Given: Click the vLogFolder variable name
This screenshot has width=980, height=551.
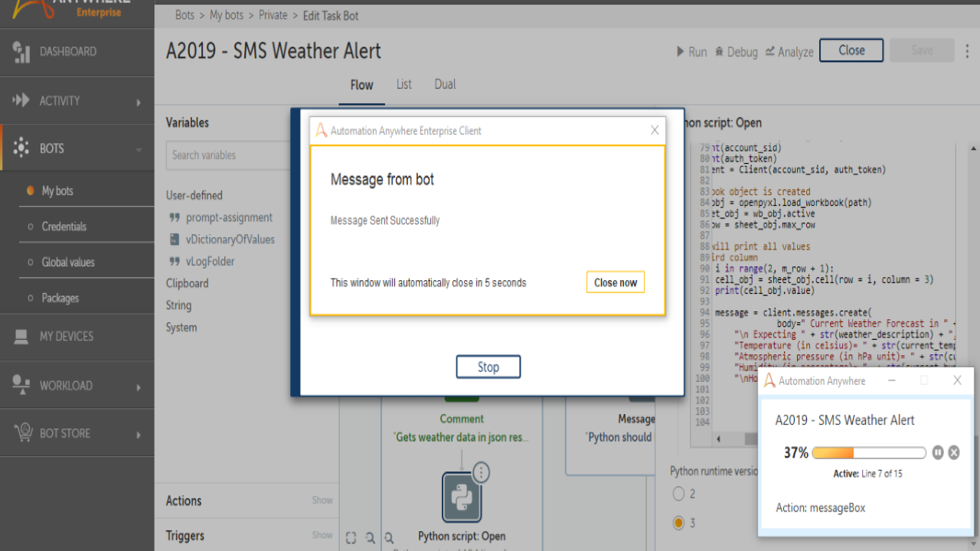Looking at the screenshot, I should coord(211,261).
